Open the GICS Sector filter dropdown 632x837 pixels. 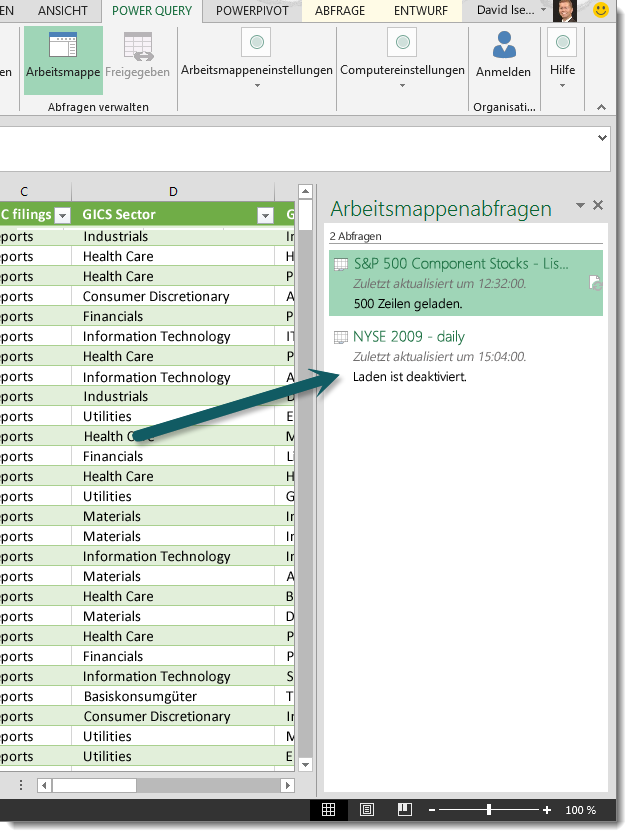point(265,215)
